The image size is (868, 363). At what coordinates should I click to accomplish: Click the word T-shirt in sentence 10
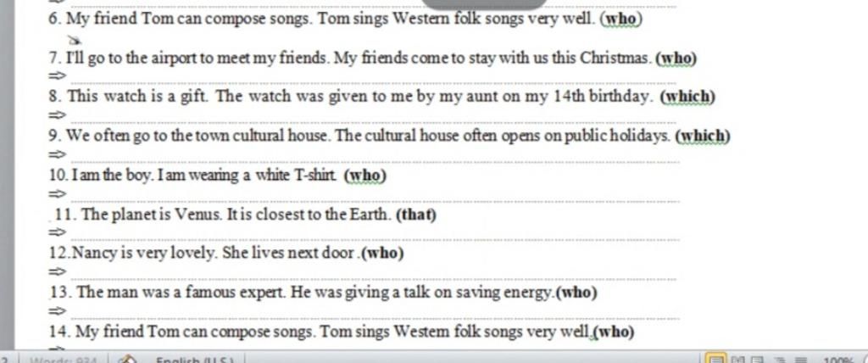coord(315,175)
